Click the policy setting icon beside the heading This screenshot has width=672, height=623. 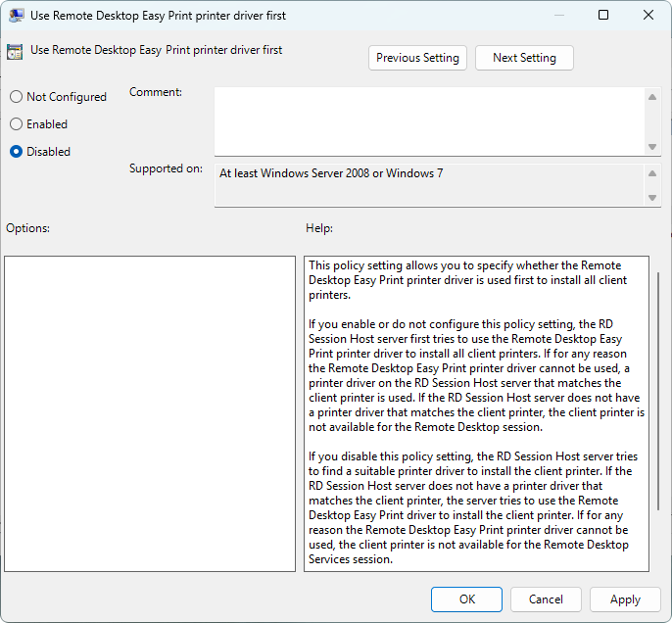pyautogui.click(x=15, y=51)
